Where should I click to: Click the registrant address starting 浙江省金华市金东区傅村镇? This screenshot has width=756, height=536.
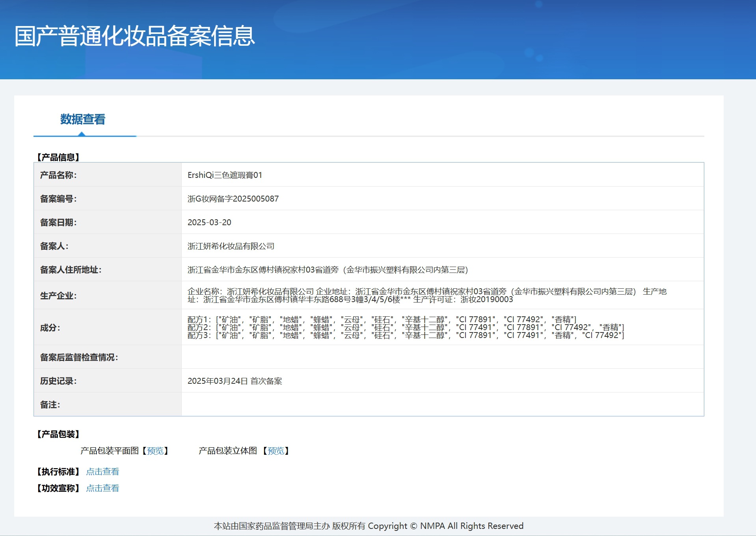click(328, 270)
